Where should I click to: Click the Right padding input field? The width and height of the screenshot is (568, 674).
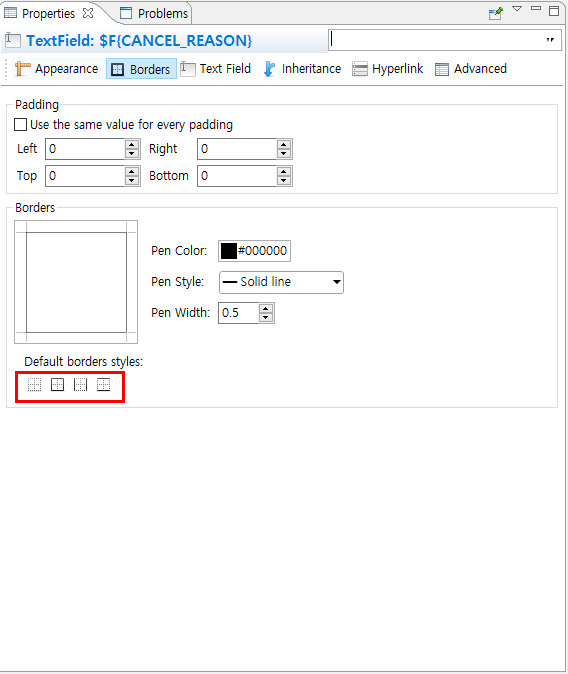(x=237, y=149)
